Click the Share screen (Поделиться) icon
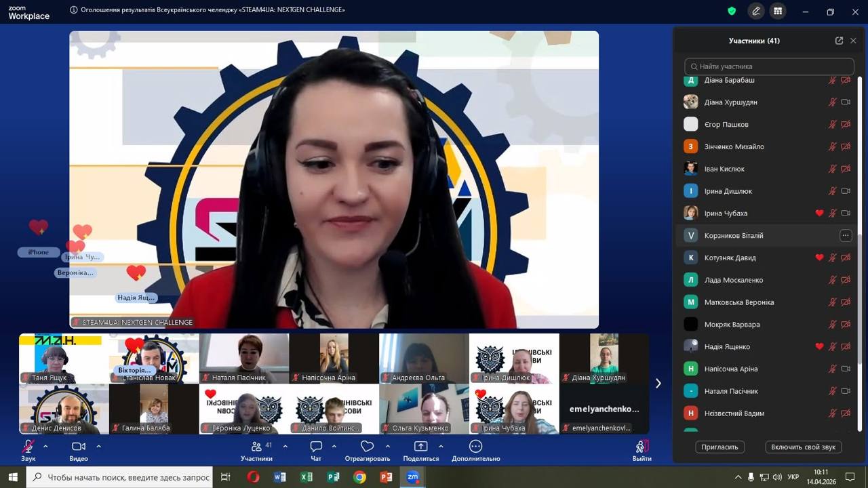Image resolution: width=868 pixels, height=488 pixels. tap(420, 447)
